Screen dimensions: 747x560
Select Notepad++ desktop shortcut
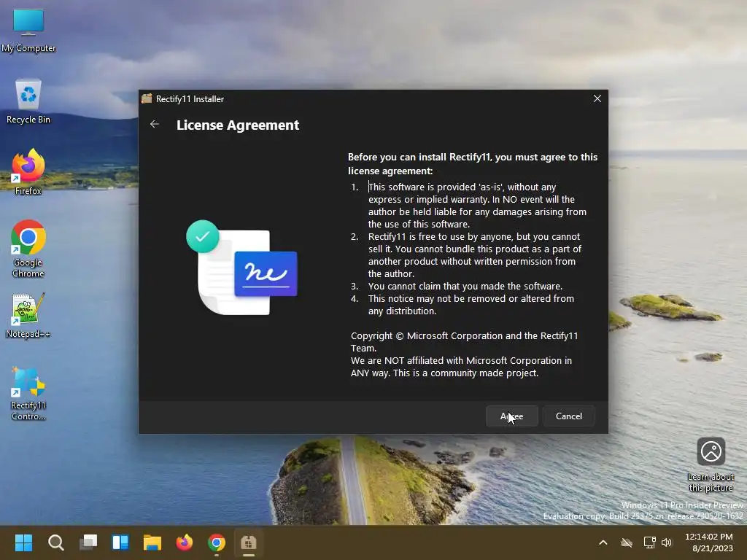tap(28, 315)
